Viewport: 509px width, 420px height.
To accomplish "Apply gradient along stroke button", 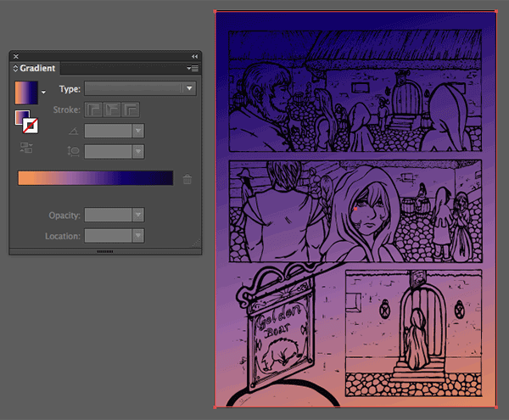I will [111, 109].
